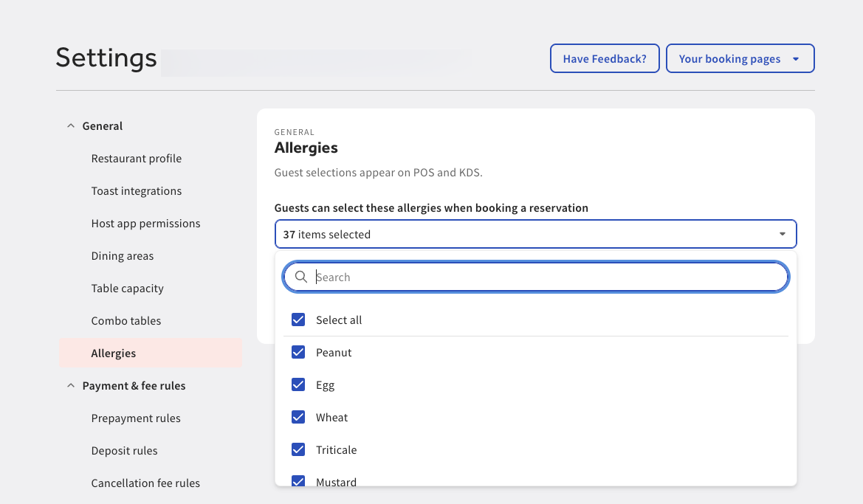The width and height of the screenshot is (863, 504).
Task: Open the chevron on the allergies dropdown
Action: point(782,233)
